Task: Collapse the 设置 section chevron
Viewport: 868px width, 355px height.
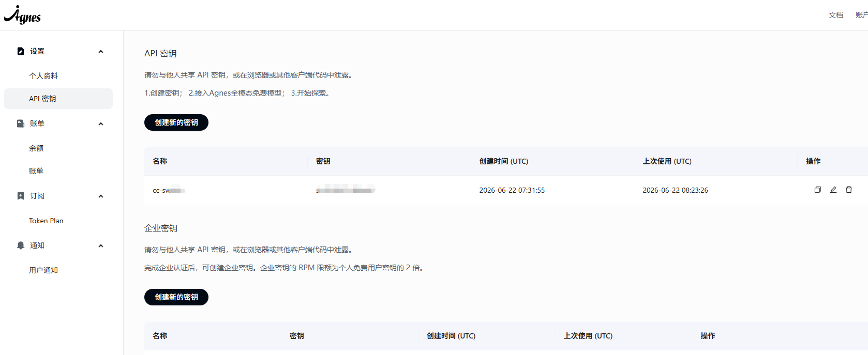Action: (101, 51)
